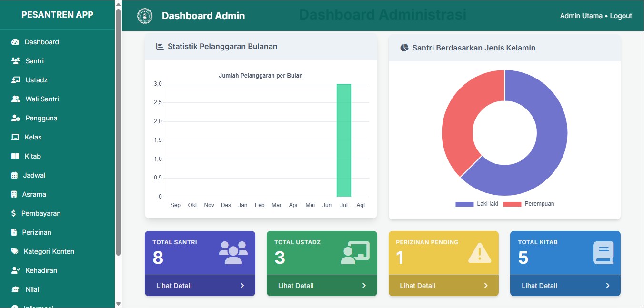
Task: Click the pesantren logo in the header
Action: [x=145, y=16]
